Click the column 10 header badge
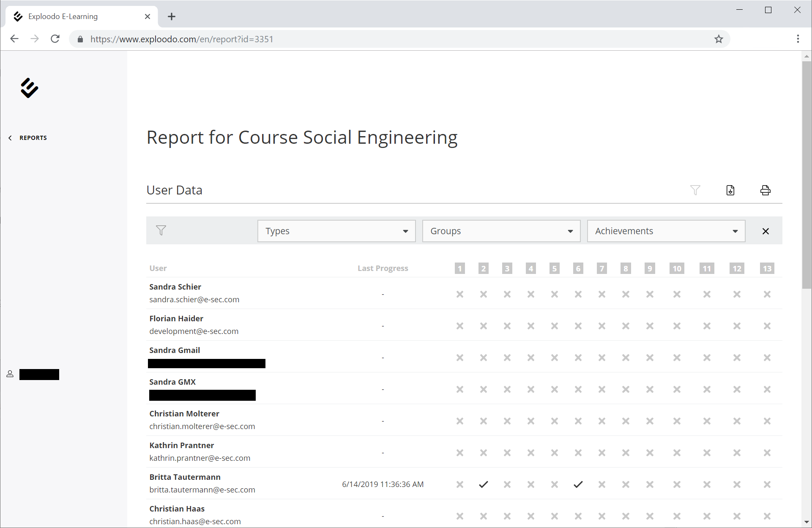The height and width of the screenshot is (528, 812). point(677,268)
